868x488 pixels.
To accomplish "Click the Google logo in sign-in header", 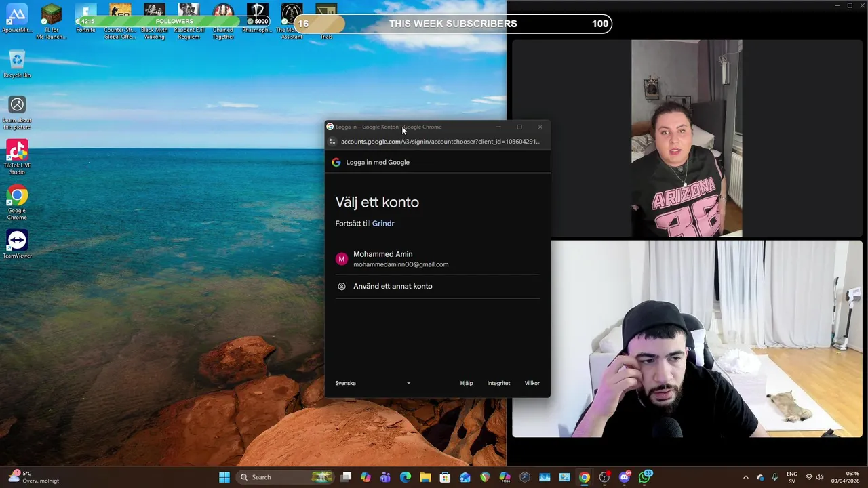I will point(336,162).
